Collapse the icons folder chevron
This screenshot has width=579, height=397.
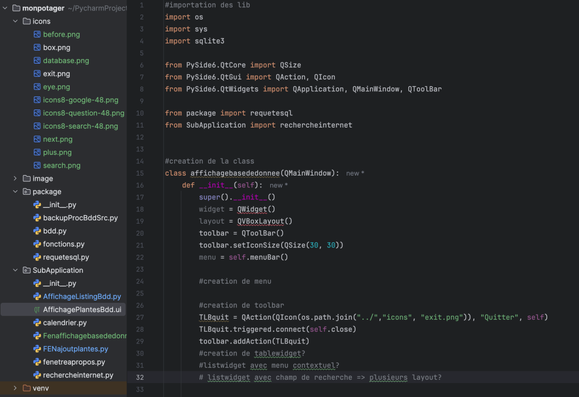[15, 21]
